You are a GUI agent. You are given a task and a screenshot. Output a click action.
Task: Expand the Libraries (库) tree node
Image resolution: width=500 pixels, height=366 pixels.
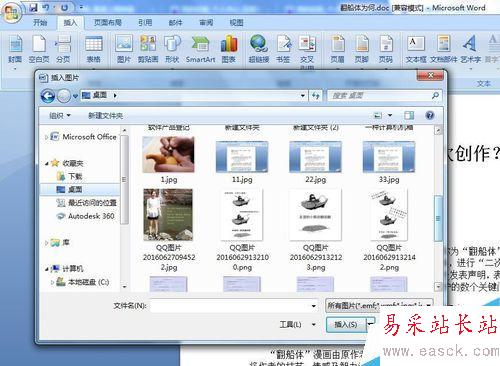click(x=46, y=243)
